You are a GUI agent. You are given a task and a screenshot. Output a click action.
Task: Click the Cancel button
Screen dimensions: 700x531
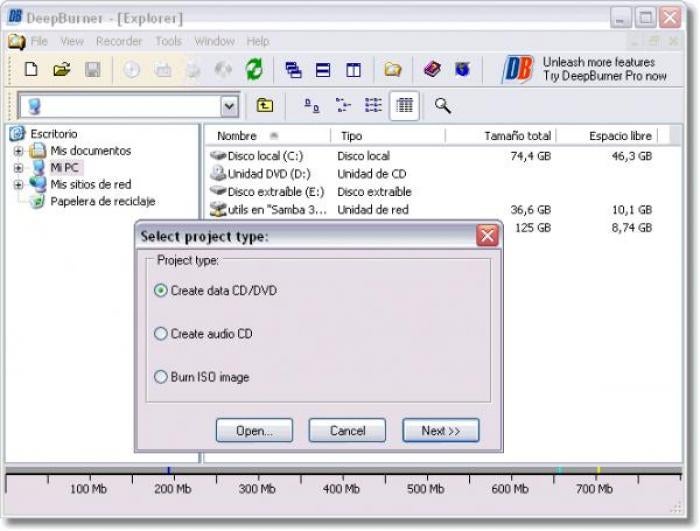coord(347,431)
